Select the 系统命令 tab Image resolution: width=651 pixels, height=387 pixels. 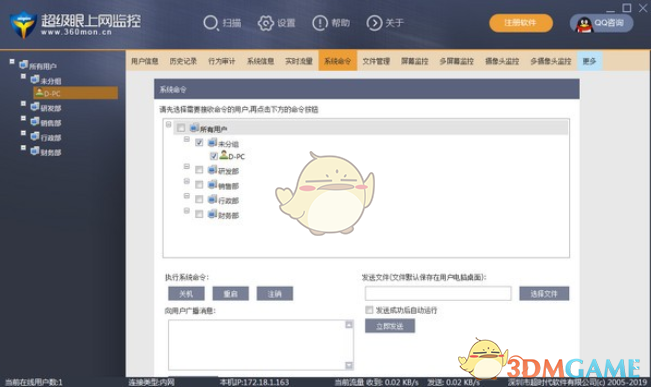338,61
